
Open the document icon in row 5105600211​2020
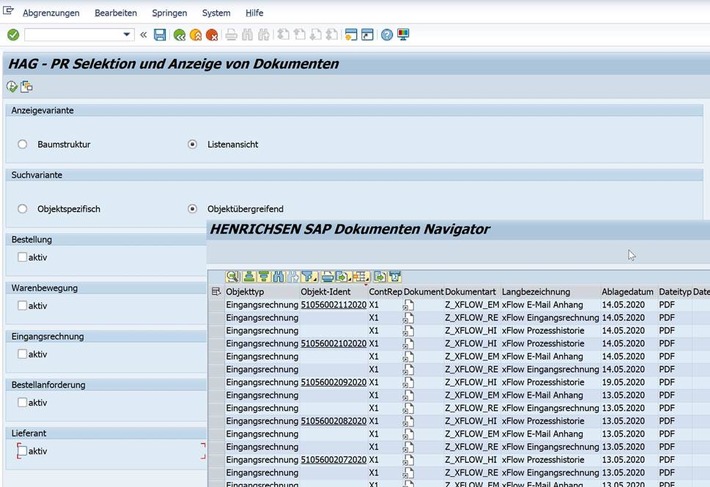coord(408,305)
